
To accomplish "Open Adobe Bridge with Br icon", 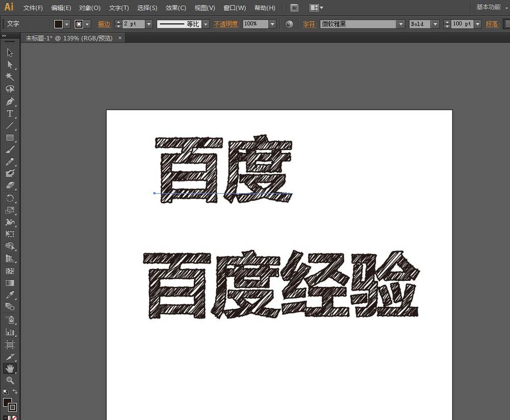I will click(x=294, y=8).
